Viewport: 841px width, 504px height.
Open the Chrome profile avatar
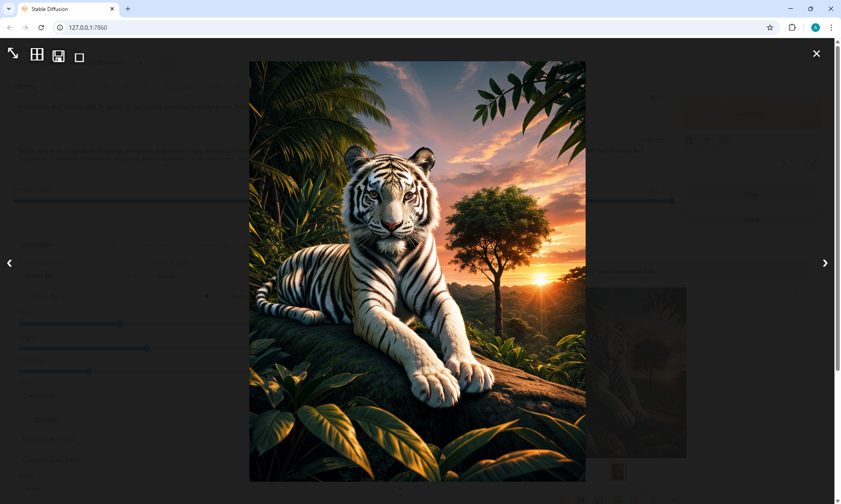click(815, 28)
